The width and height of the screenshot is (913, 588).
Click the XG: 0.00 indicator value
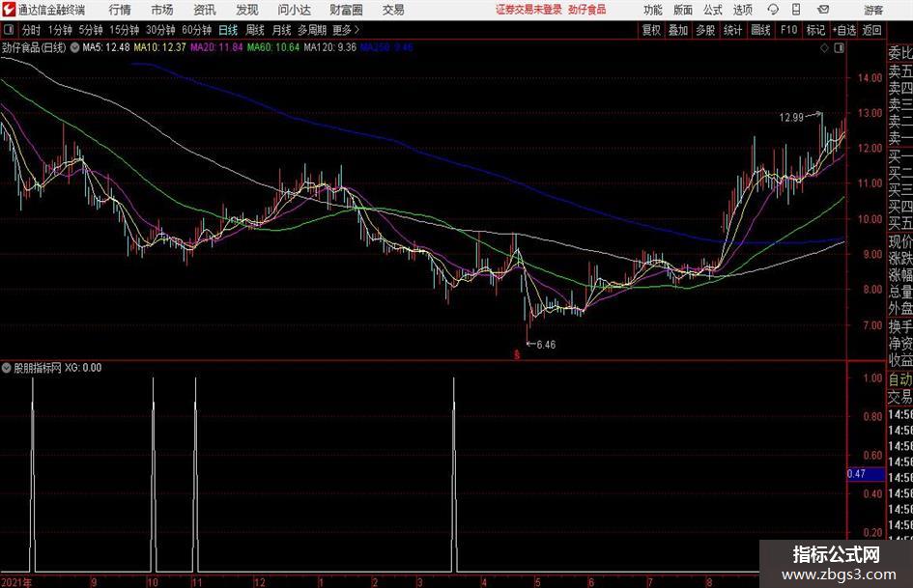pyautogui.click(x=83, y=368)
